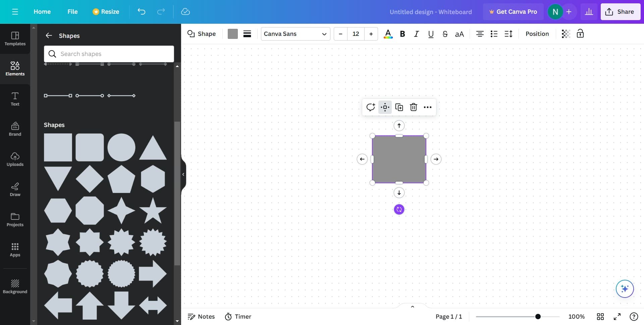644x325 pixels.
Task: Duplicate the selected shape
Action: coord(399,107)
